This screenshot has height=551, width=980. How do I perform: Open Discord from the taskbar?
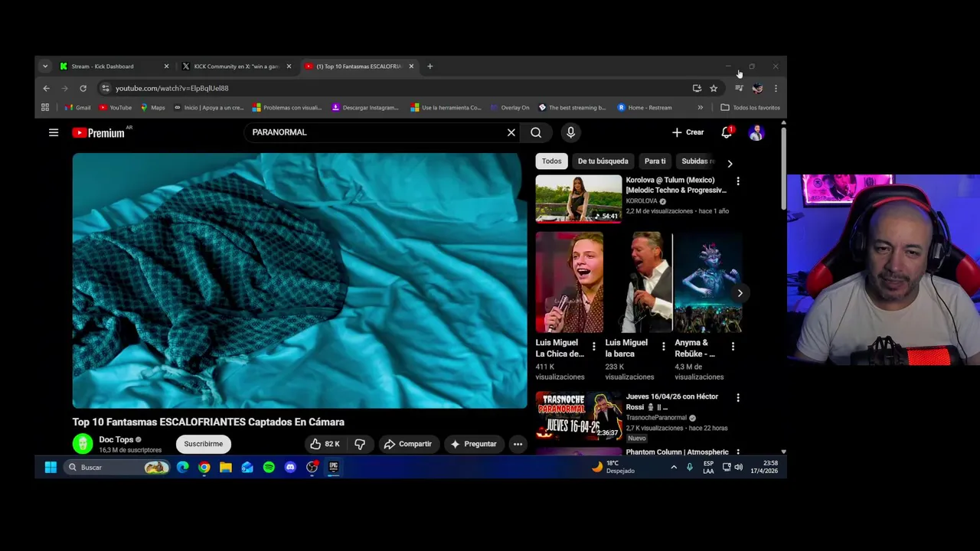point(290,468)
